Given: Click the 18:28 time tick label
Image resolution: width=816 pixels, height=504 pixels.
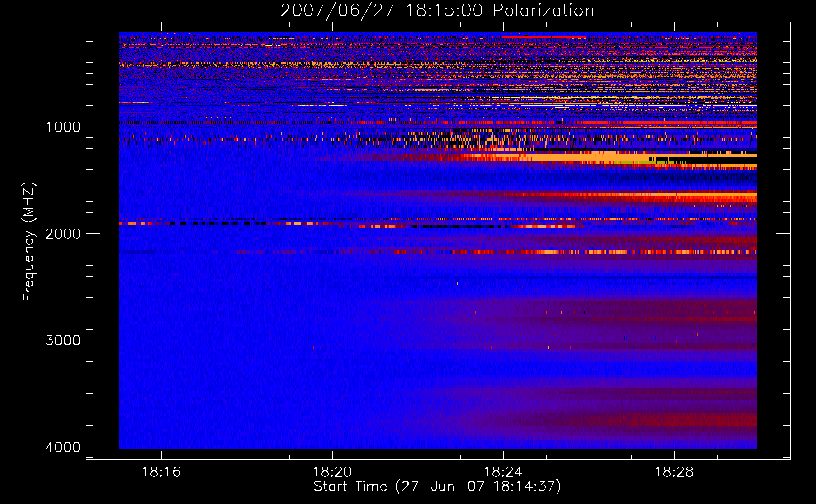Looking at the screenshot, I should (x=674, y=472).
